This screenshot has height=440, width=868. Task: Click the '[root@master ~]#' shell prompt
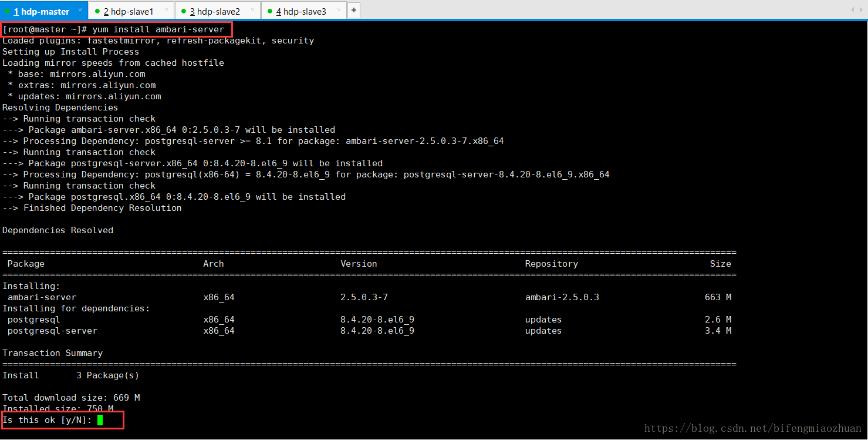pyautogui.click(x=45, y=29)
